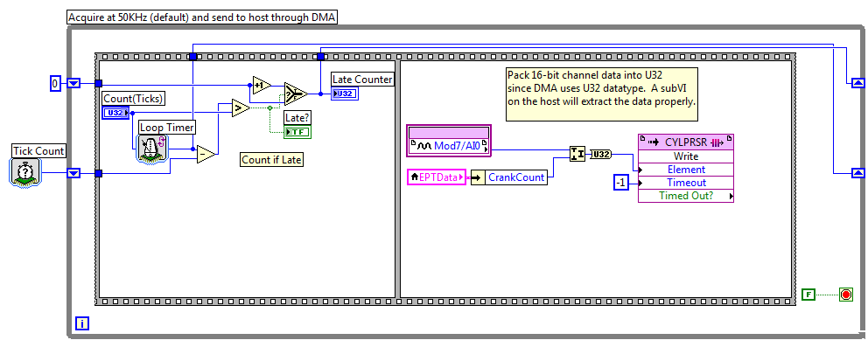Select the U32 conversion node

(x=601, y=154)
